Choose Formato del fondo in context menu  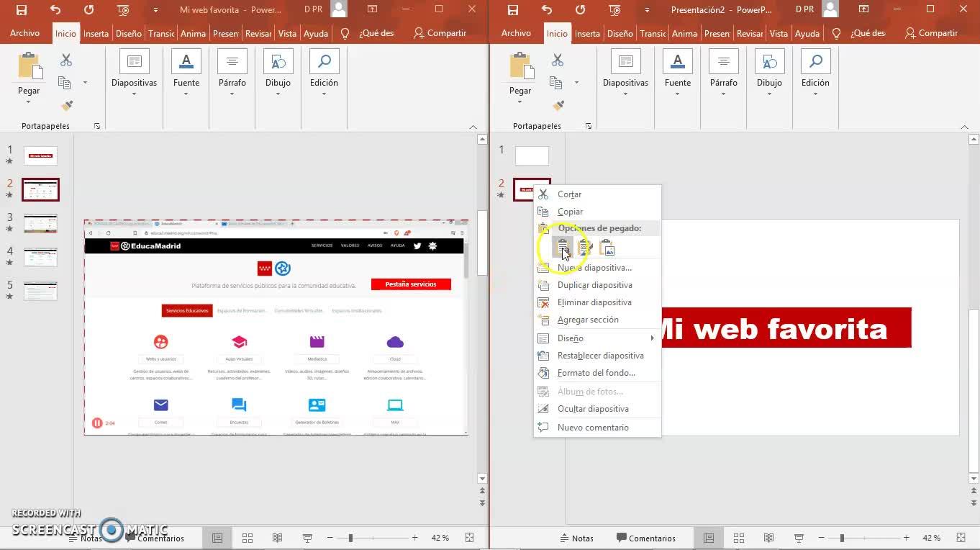click(597, 373)
